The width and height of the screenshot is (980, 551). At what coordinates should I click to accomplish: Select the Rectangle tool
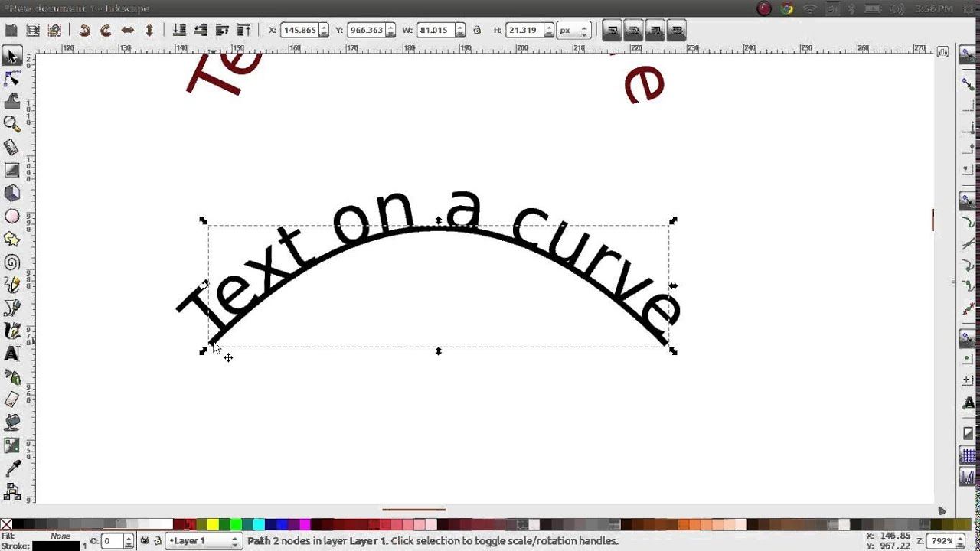coord(11,170)
